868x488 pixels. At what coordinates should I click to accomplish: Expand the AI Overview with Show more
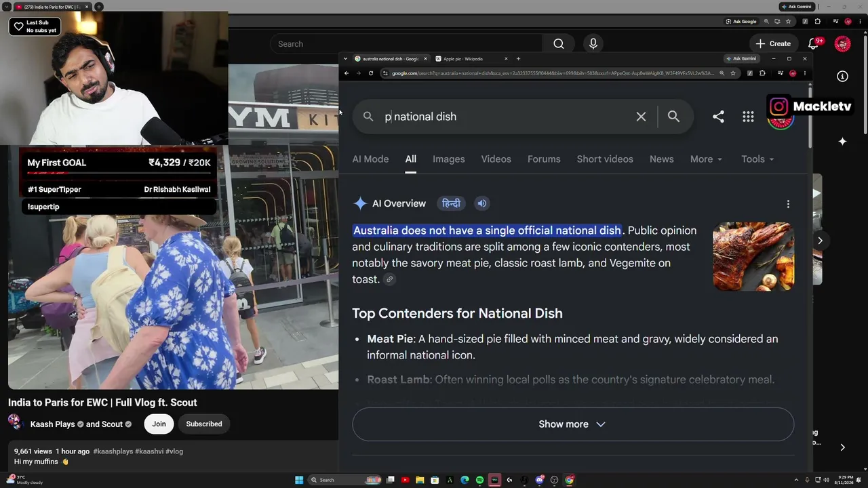coord(573,424)
